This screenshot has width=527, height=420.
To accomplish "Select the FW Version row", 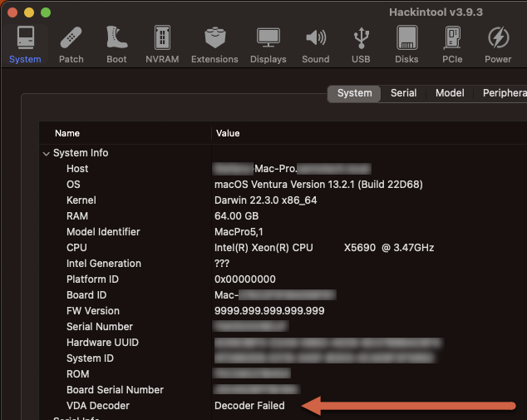I will [283, 311].
